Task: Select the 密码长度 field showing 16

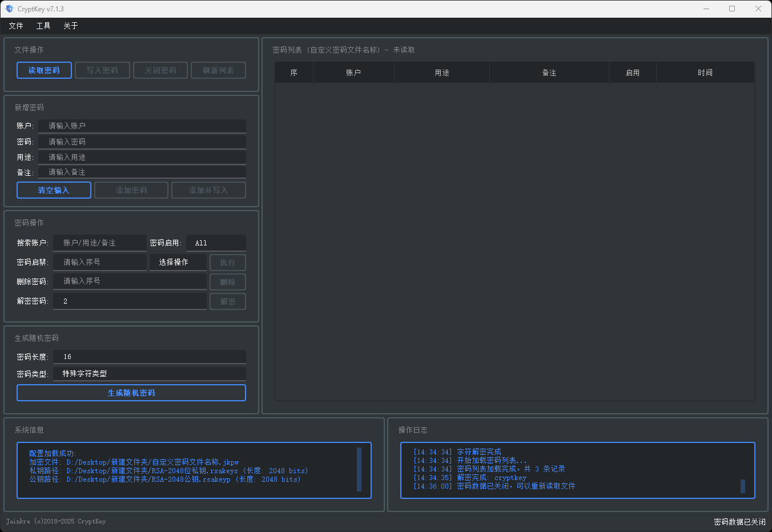Action: 149,357
